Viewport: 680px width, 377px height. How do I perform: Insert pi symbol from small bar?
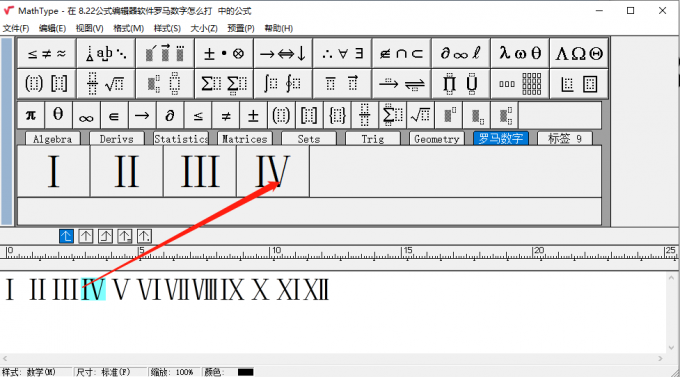(31, 115)
